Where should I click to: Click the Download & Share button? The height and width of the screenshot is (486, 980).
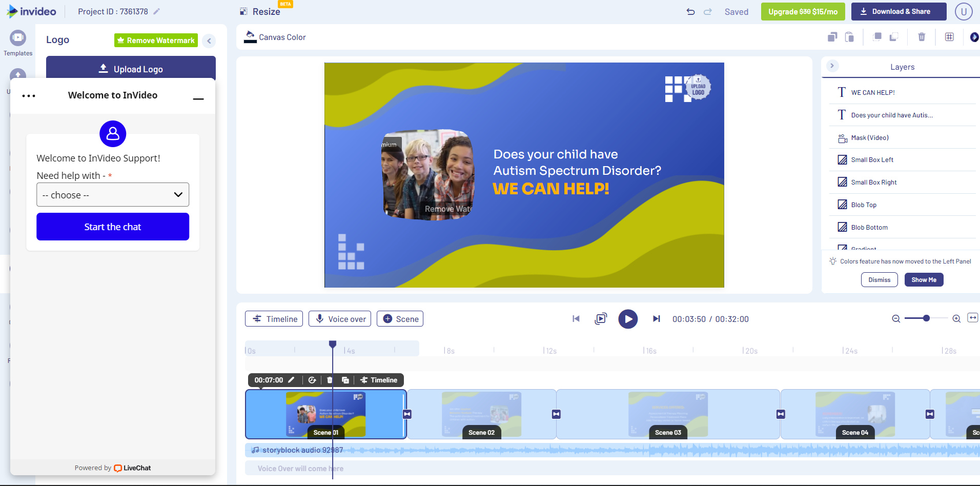click(x=899, y=12)
